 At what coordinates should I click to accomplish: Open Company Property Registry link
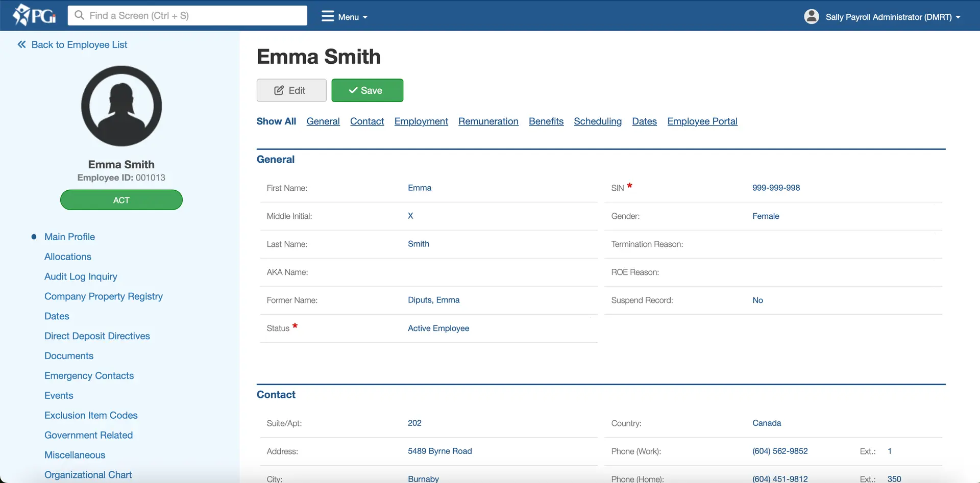[x=103, y=296]
